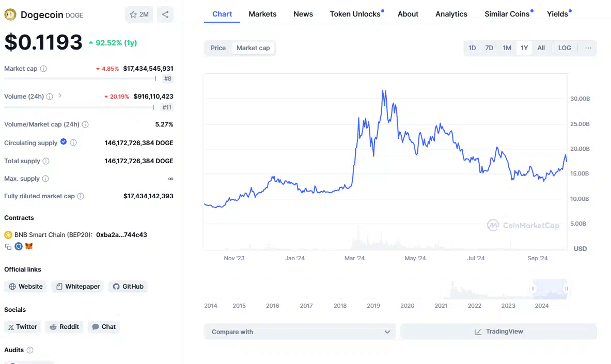The height and width of the screenshot is (364, 611).
Task: Show Fully diluted market cap info icon
Action: point(81,196)
